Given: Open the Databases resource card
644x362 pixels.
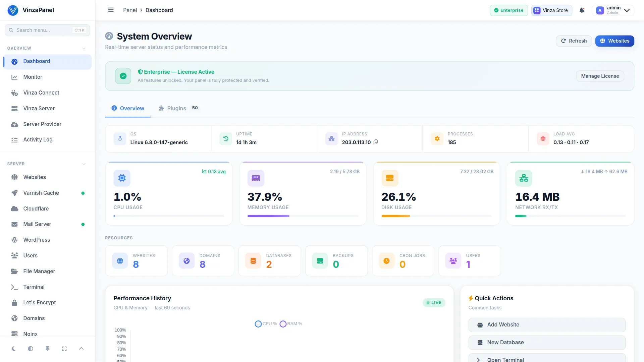Looking at the screenshot, I should [x=270, y=261].
